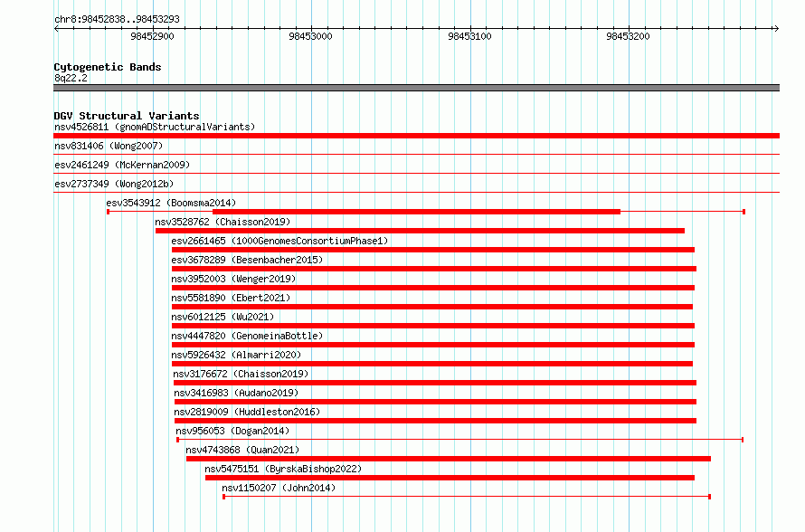
Task: Select esv2661465 1000GenomesConsortiumPhase1 label
Action: (279, 241)
